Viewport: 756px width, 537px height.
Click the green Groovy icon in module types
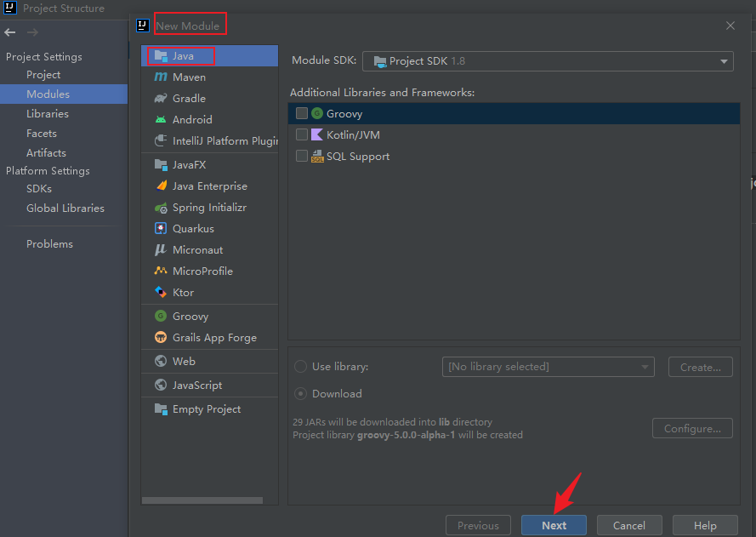coord(161,316)
